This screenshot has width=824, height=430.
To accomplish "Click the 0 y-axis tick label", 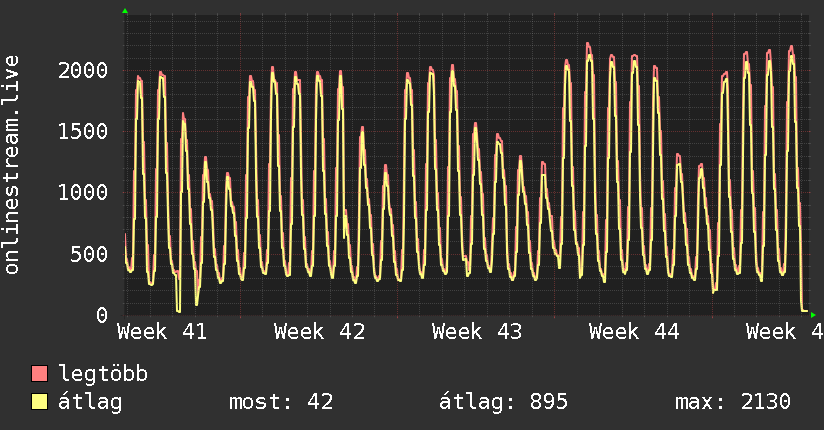I will coord(102,315).
